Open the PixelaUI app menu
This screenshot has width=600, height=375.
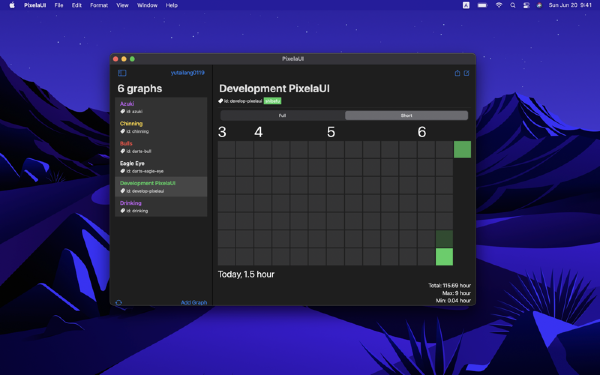(x=35, y=5)
